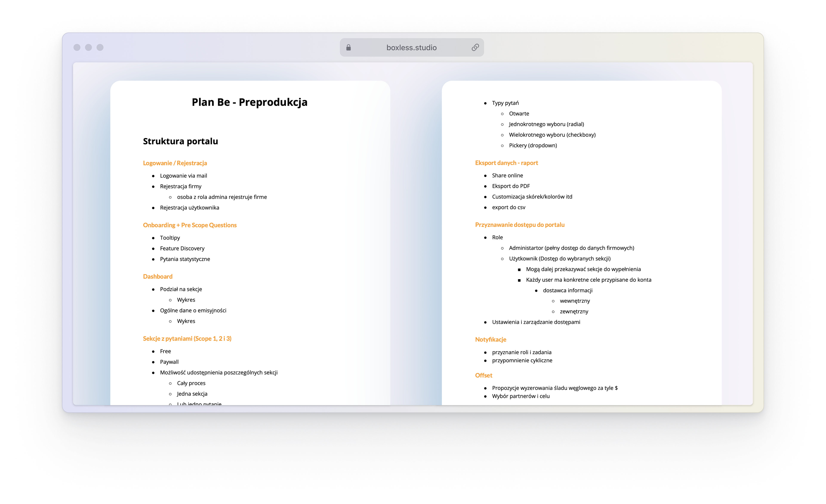Click the Sekcje z pytaniami heading
The width and height of the screenshot is (826, 504).
[x=187, y=339]
